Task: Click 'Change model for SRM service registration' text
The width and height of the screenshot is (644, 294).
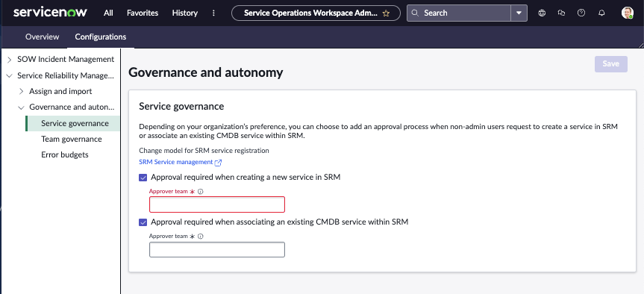Action: pos(204,151)
